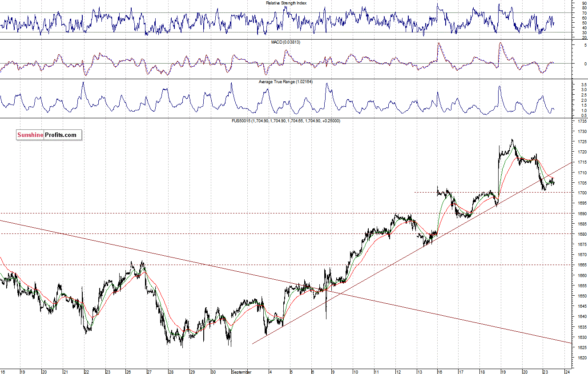This screenshot has width=588, height=374.
Task: Click the 1680 price axis label
Action: pos(581,234)
